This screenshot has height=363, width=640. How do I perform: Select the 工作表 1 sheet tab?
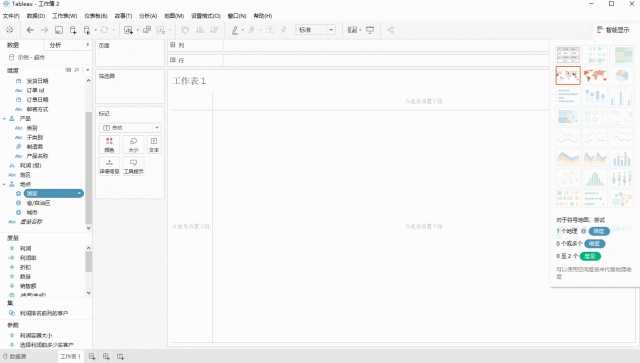pos(70,356)
